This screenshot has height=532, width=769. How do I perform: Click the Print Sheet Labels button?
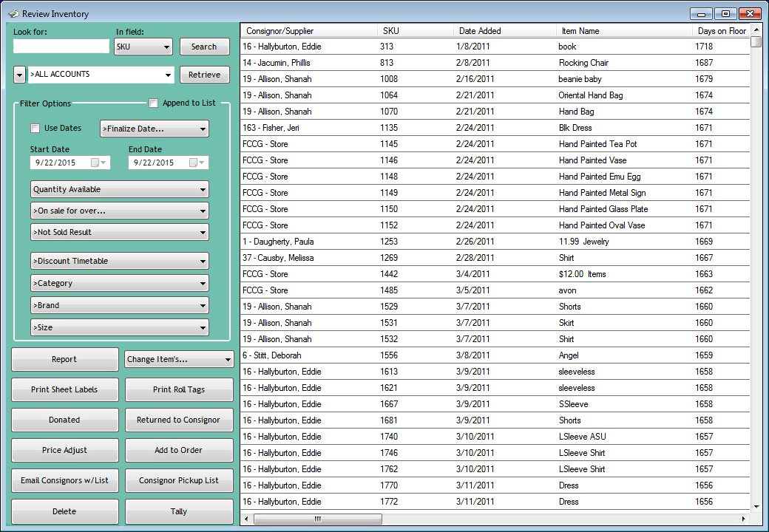(x=64, y=389)
